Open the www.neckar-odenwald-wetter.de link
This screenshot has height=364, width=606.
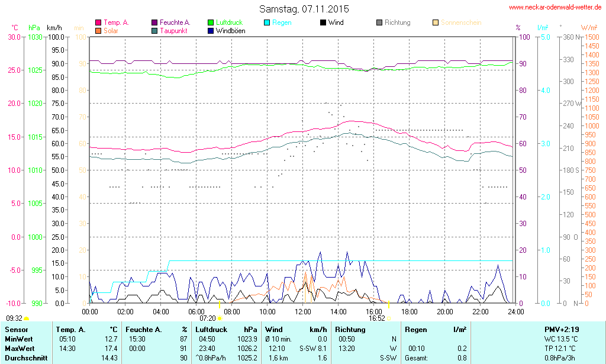tap(555, 8)
